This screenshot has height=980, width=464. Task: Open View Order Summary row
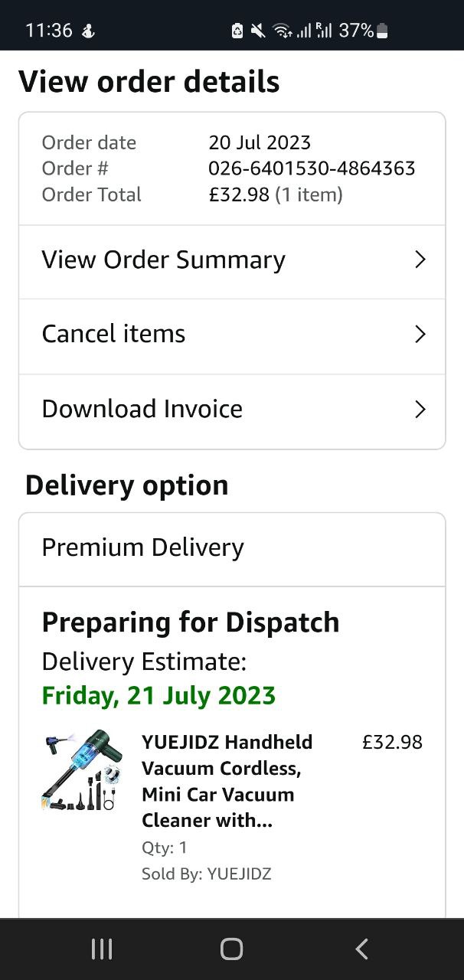pos(163,260)
